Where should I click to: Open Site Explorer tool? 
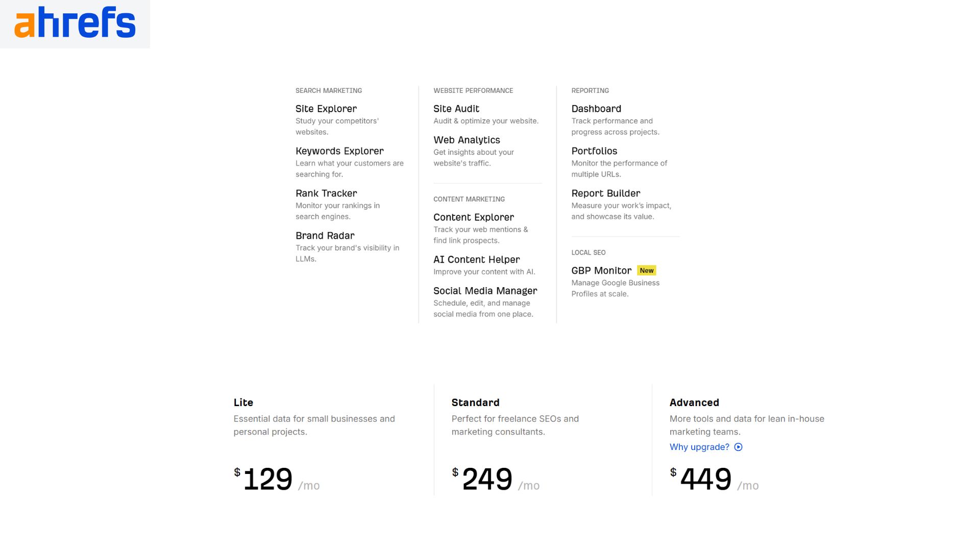[x=326, y=109]
